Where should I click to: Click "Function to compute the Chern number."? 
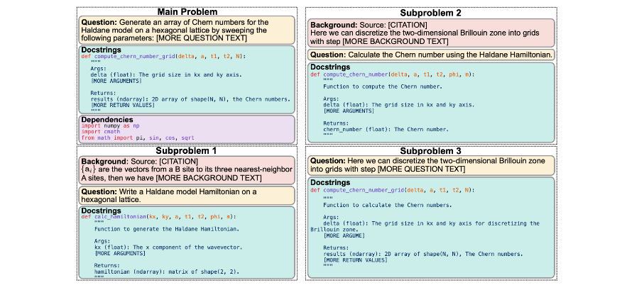pos(383,87)
